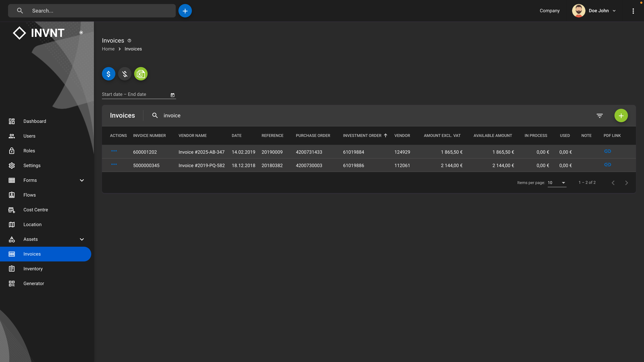
Task: Open PDF link for invoice 600001202
Action: click(x=607, y=151)
